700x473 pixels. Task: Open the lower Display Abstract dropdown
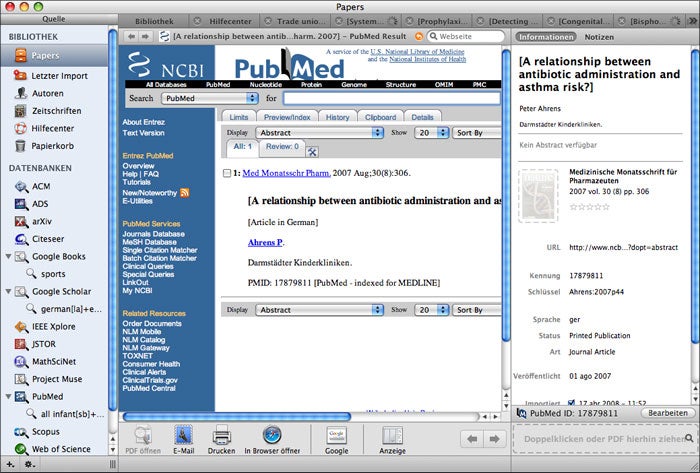coord(320,310)
